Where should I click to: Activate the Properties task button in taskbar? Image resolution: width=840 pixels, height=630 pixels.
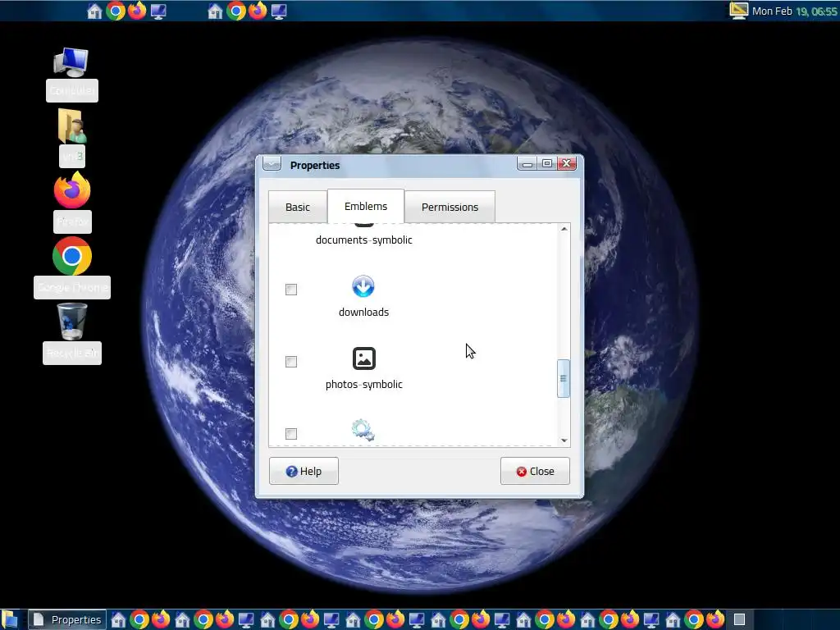tap(67, 620)
